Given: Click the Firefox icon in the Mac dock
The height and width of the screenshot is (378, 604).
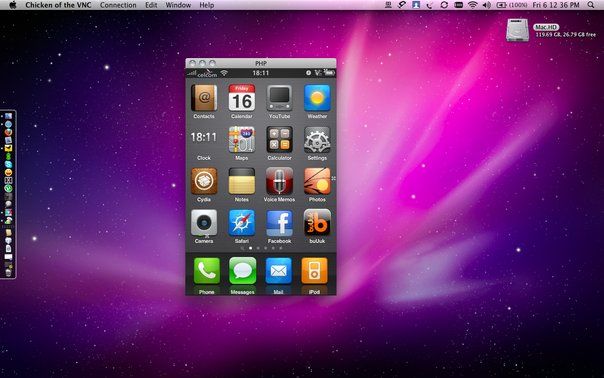Looking at the screenshot, I should (x=8, y=132).
